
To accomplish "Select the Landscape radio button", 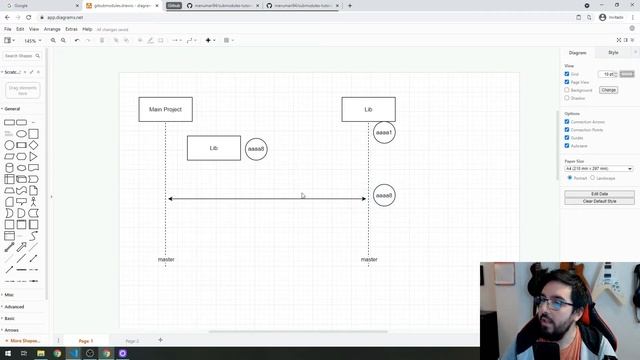I will 593,178.
